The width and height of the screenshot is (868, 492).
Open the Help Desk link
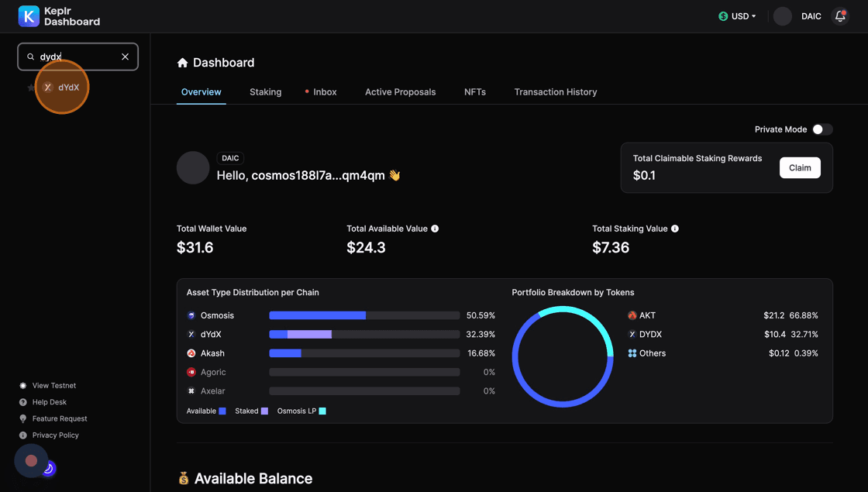49,402
